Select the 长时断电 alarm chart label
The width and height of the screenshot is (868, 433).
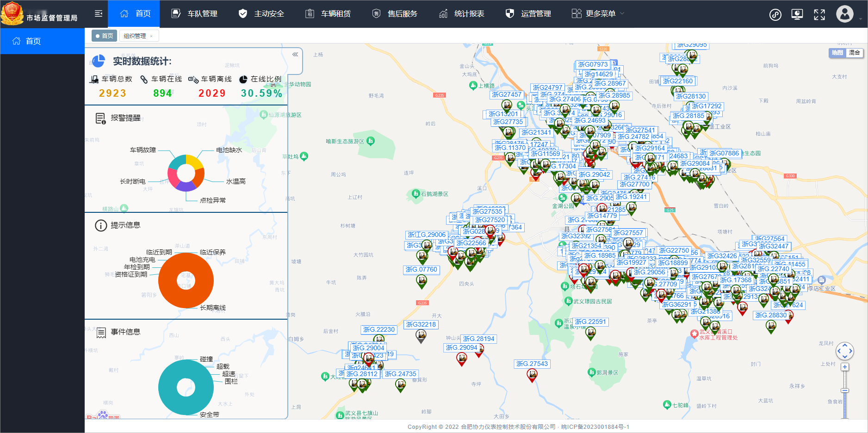coord(133,181)
